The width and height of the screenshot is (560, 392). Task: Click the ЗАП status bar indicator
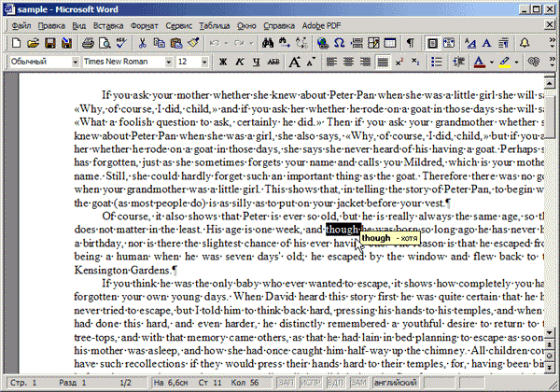click(x=287, y=383)
